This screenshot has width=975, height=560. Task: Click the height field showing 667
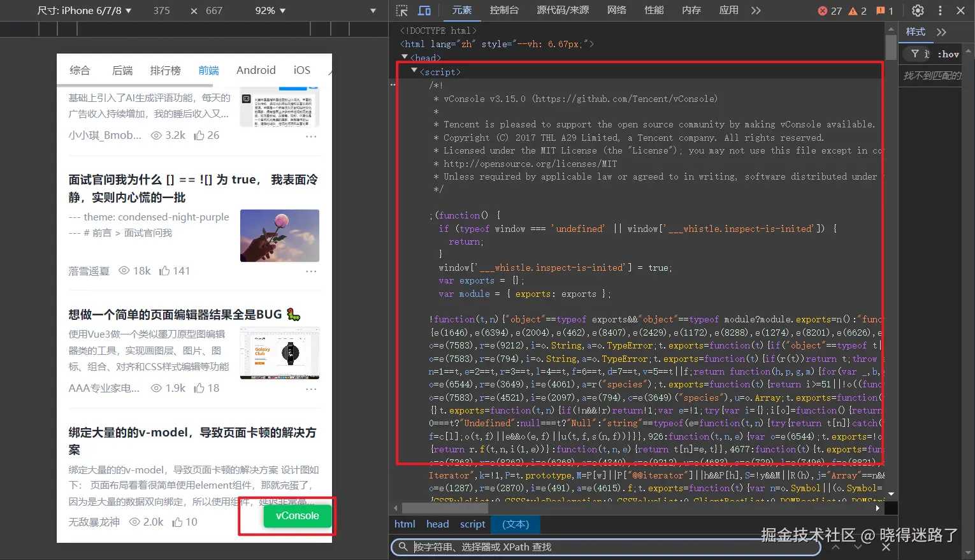[214, 10]
